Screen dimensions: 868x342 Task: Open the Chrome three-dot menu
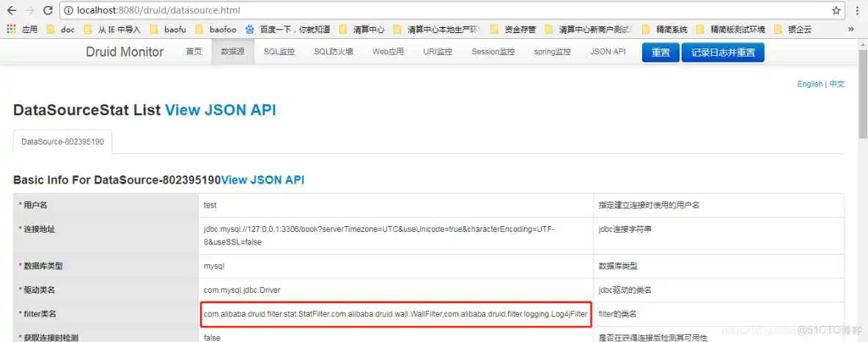[856, 10]
